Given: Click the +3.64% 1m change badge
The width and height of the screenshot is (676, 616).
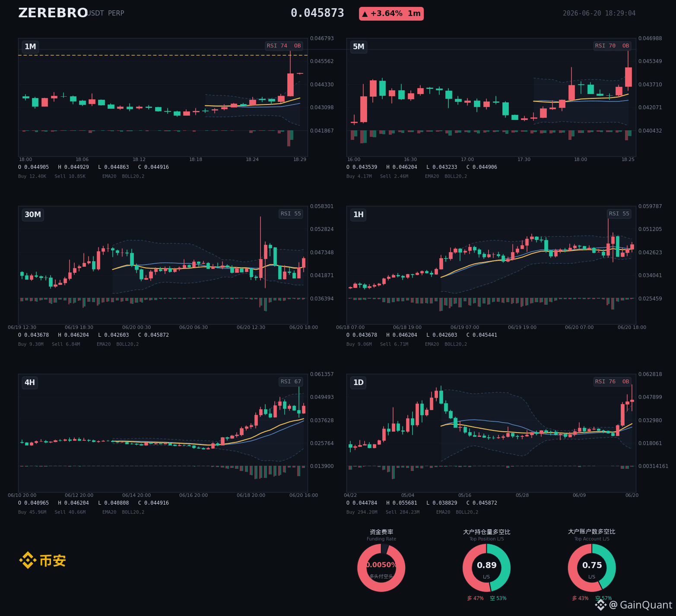Looking at the screenshot, I should tap(391, 14).
